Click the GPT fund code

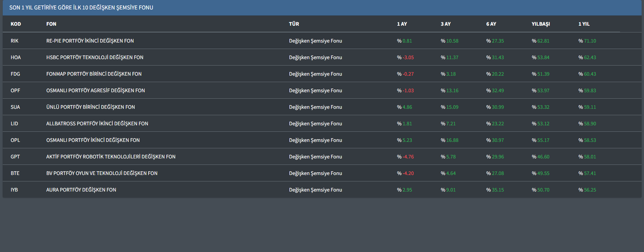coord(15,157)
